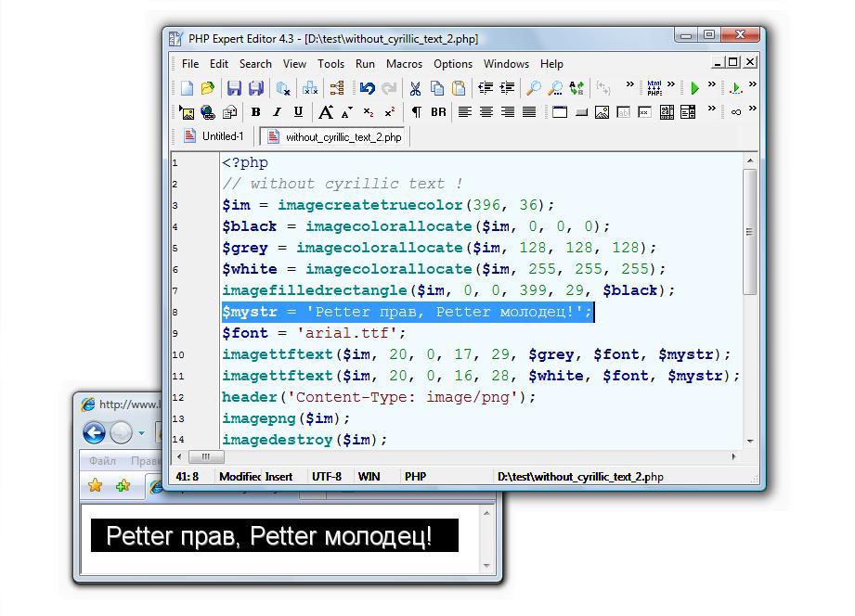Viewport: 855px width, 616px height.
Task: Switch to the Untitled-1 tab
Action: click(x=214, y=136)
